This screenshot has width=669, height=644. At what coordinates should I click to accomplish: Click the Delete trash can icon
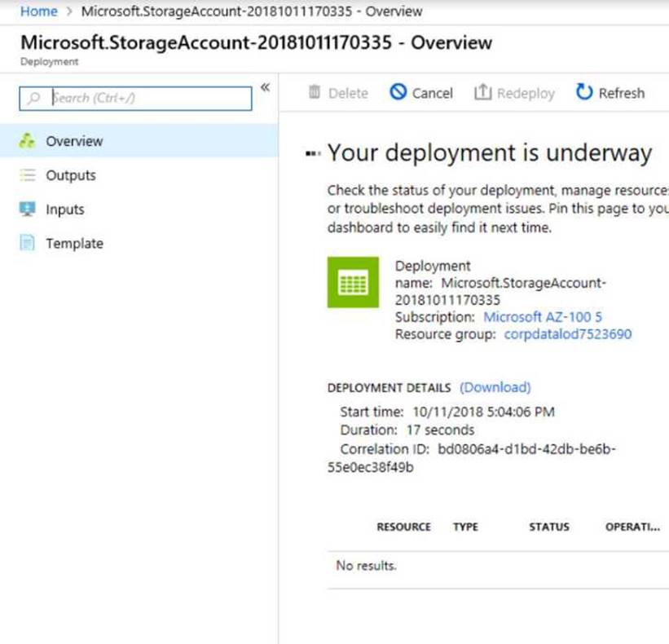pos(315,92)
